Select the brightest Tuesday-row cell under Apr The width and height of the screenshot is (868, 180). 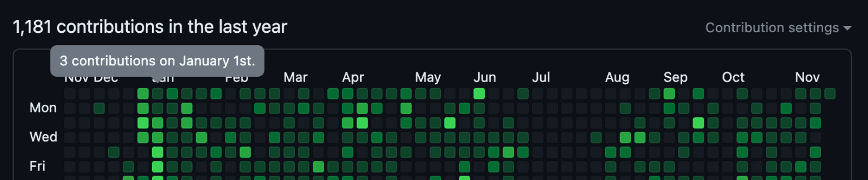point(362,123)
